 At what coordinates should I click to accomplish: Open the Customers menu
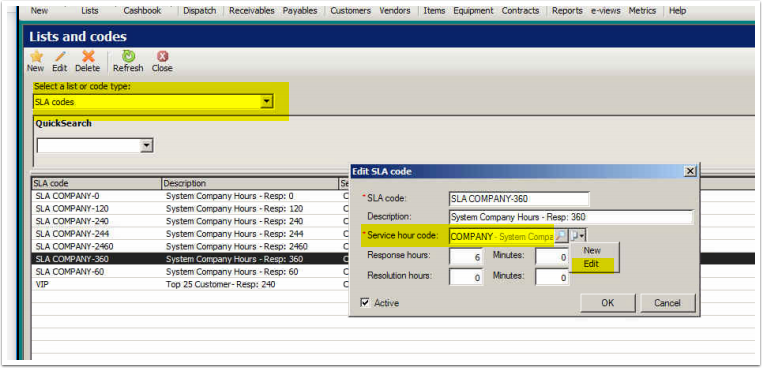click(350, 11)
